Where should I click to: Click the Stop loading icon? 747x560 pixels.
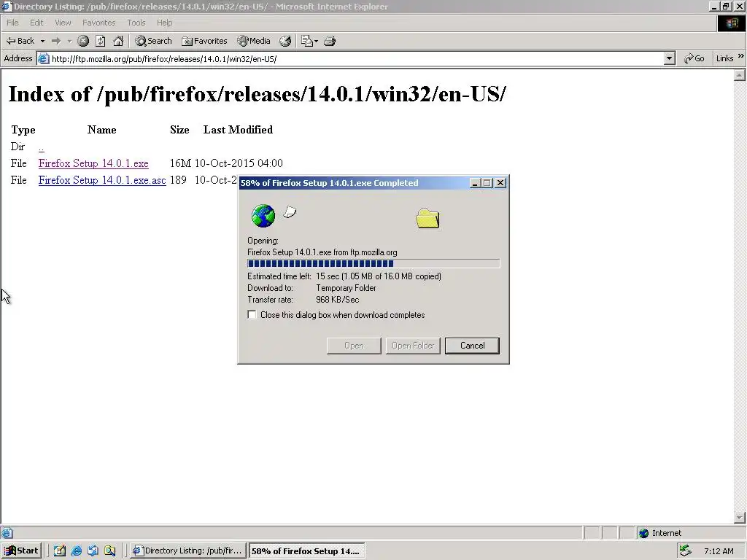pyautogui.click(x=83, y=41)
